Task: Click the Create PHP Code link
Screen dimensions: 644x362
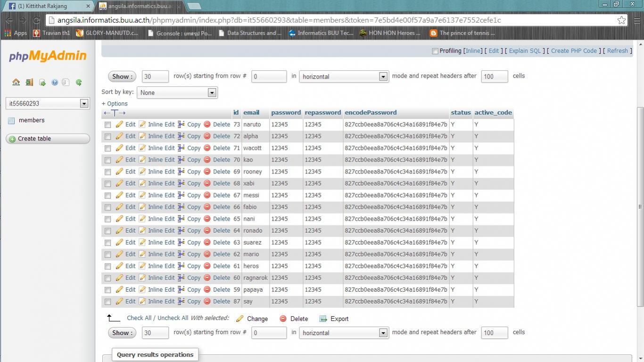Action: click(x=574, y=51)
